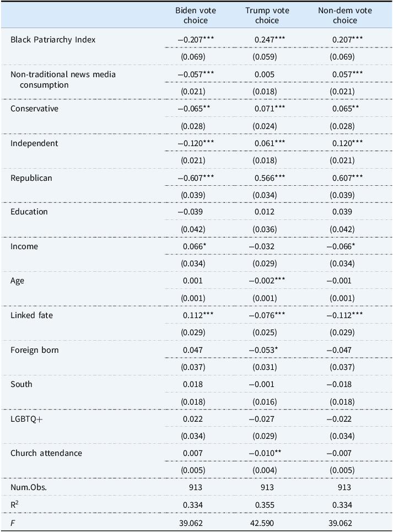
Task: Click the Non-traditional news media consumption label
Action: pos(63,79)
